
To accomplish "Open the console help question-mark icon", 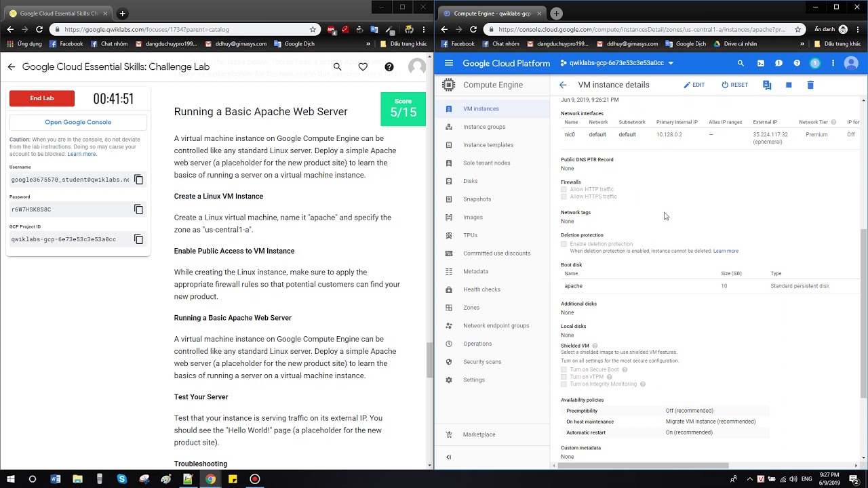I will (x=797, y=63).
